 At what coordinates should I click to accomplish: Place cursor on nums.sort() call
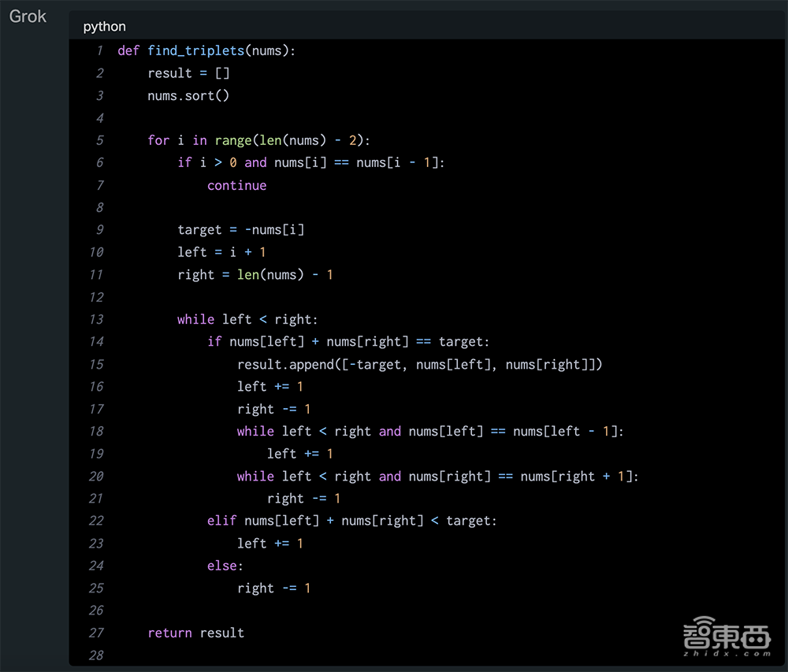[x=188, y=95]
